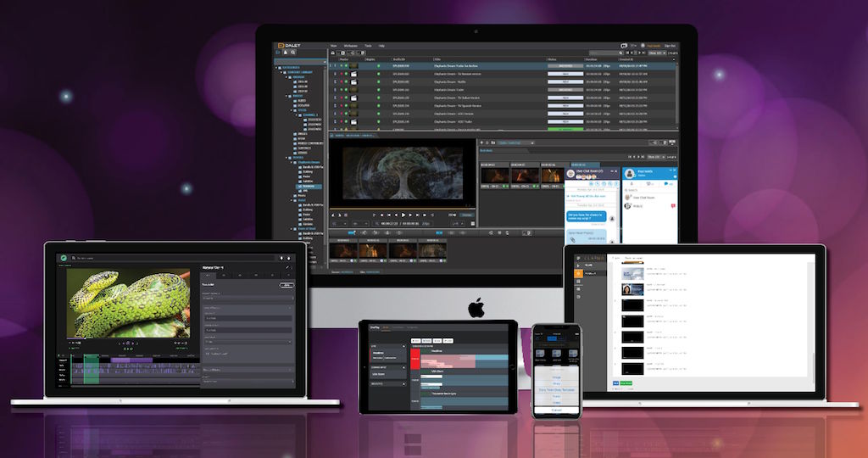Close the User Chat Room window

tap(616, 171)
